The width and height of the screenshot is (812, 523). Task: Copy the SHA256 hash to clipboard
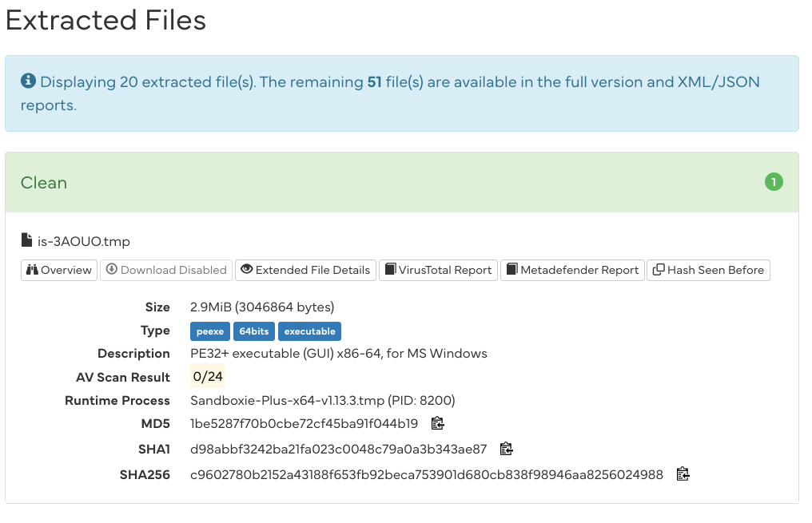pyautogui.click(x=683, y=474)
